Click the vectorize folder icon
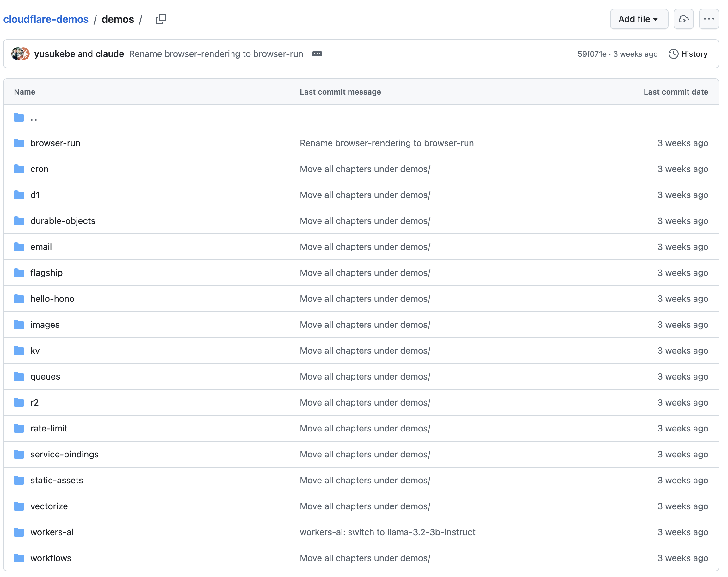 [x=19, y=506]
